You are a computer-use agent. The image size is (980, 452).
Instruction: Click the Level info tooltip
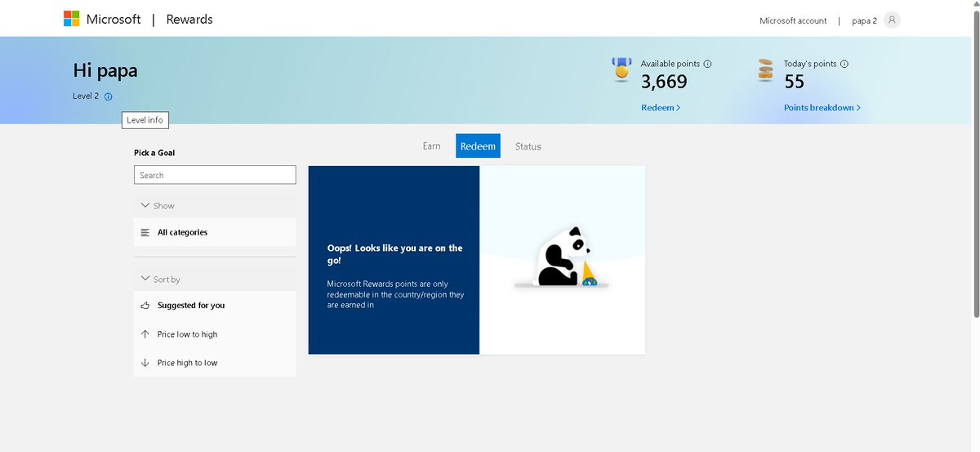[145, 120]
